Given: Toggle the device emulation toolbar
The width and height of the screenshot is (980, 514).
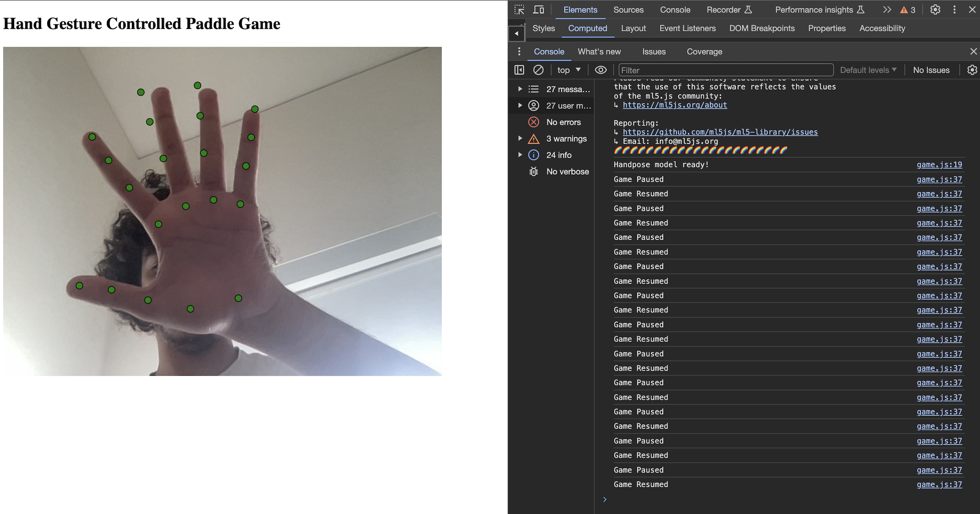Looking at the screenshot, I should pos(539,9).
